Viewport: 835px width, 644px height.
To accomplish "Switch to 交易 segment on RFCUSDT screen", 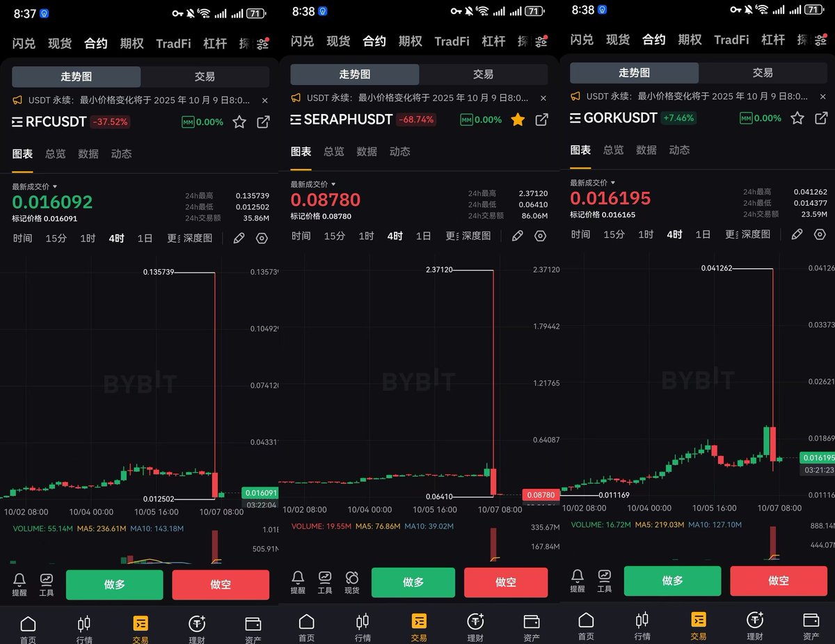I will (205, 77).
